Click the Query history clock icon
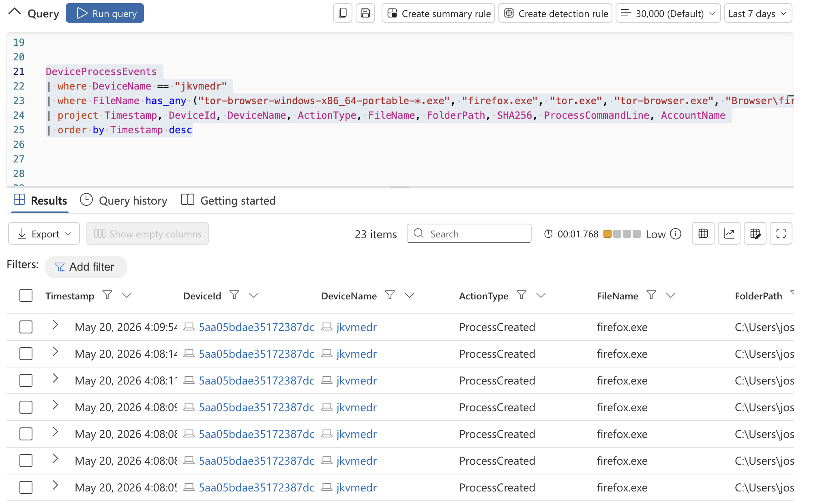This screenshot has width=820, height=504. (x=86, y=200)
